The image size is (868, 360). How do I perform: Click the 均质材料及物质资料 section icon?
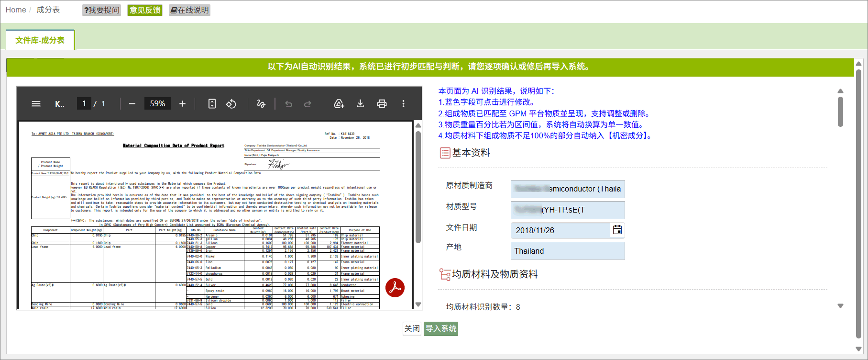coord(445,274)
